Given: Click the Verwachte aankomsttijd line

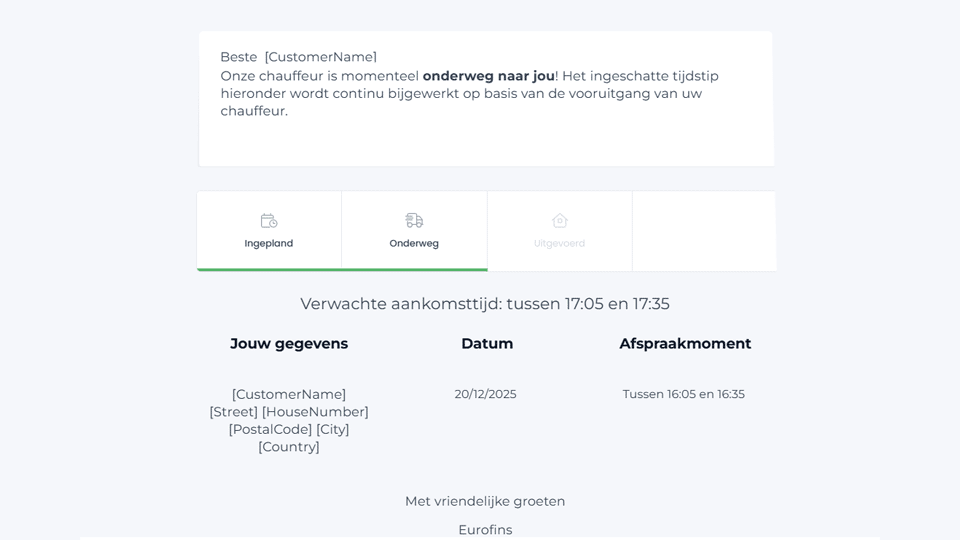Looking at the screenshot, I should 485,304.
